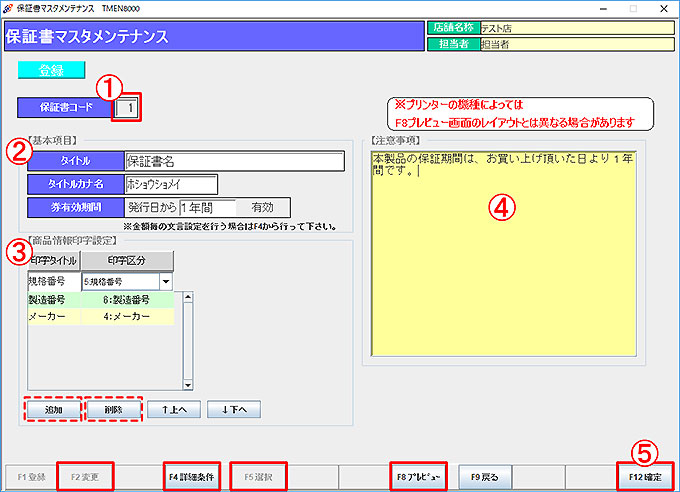Click the 追加 button
The height and width of the screenshot is (492, 680).
(x=53, y=410)
